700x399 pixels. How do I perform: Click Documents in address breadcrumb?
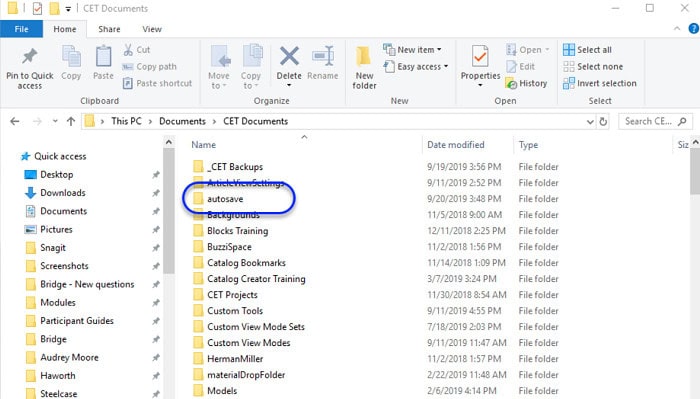(x=182, y=121)
